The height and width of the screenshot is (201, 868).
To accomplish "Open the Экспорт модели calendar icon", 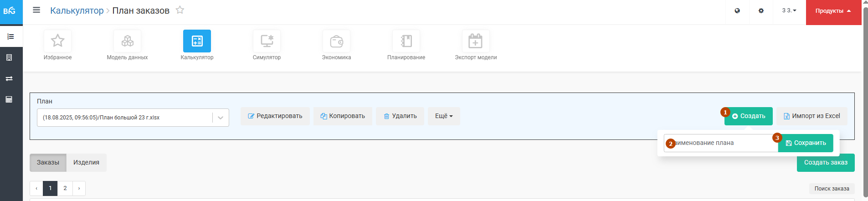I will (x=476, y=41).
